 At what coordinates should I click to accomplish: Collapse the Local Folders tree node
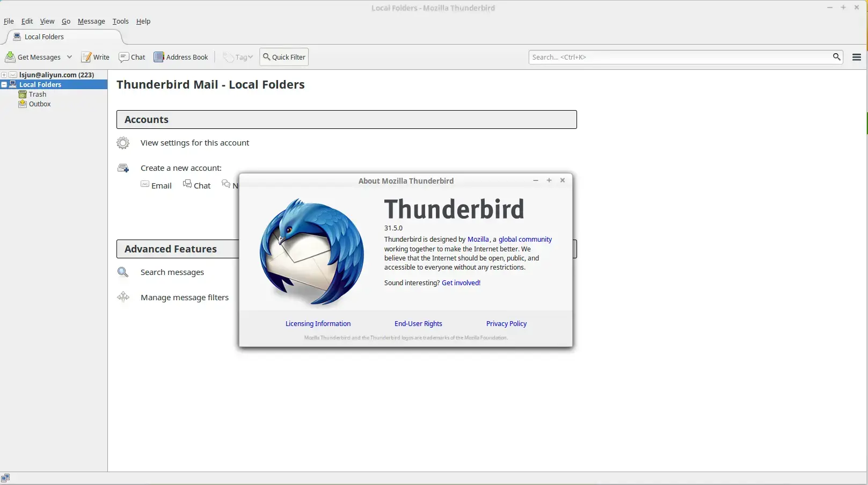[4, 84]
